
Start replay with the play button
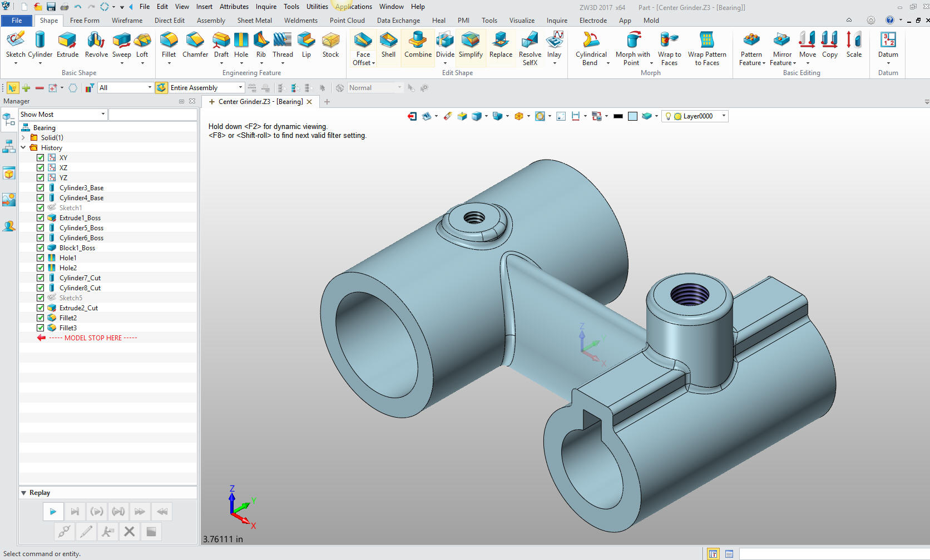53,512
